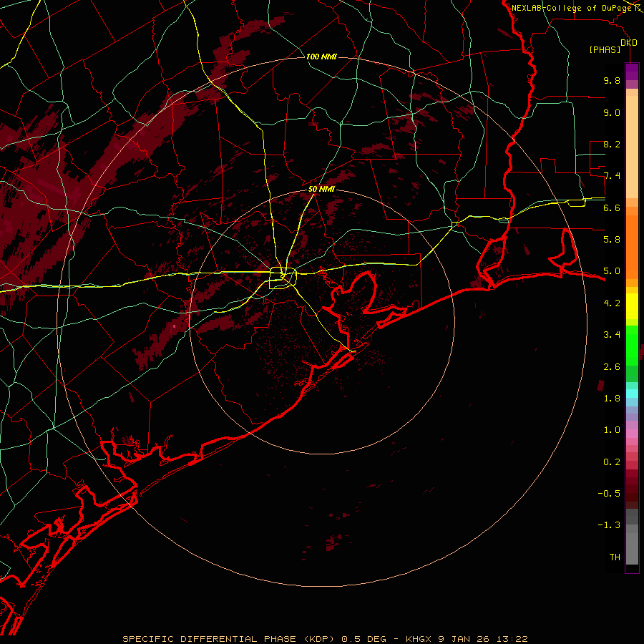Viewport: 644px width, 644px height.
Task: Pick the pink swatch on the color bar
Action: 632,434
